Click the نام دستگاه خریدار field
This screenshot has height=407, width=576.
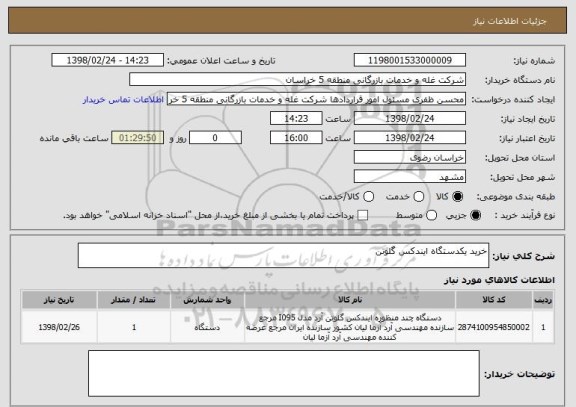click(298, 80)
